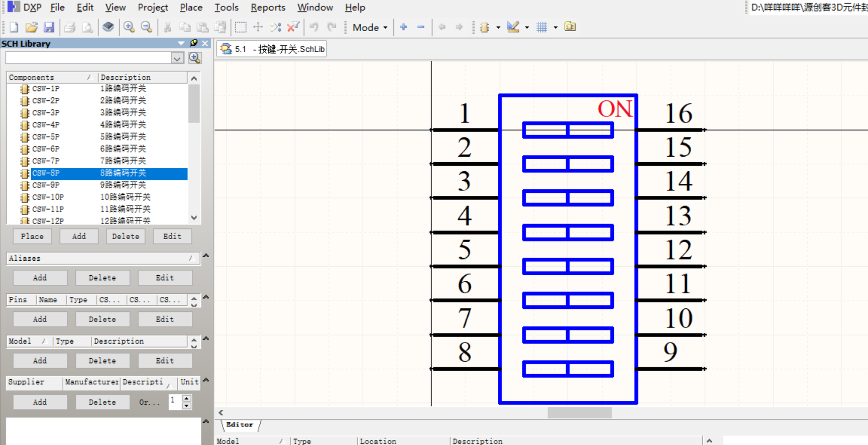Save with the floppy disk icon
The height and width of the screenshot is (445, 868).
(x=49, y=27)
